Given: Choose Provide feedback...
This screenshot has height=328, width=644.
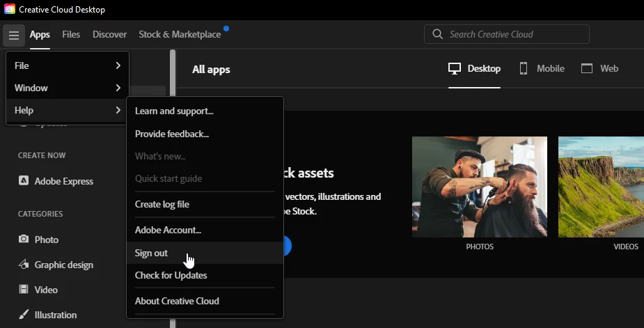Looking at the screenshot, I should coord(205,134).
